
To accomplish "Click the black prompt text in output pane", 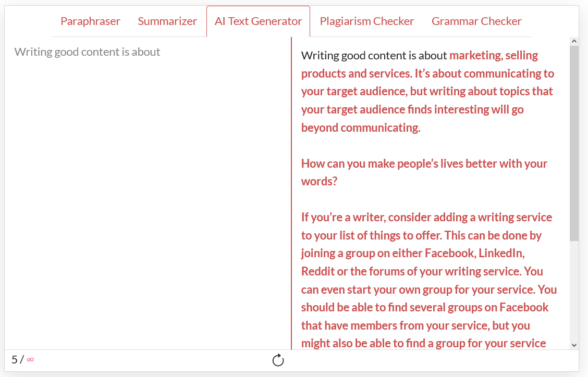I will [374, 56].
